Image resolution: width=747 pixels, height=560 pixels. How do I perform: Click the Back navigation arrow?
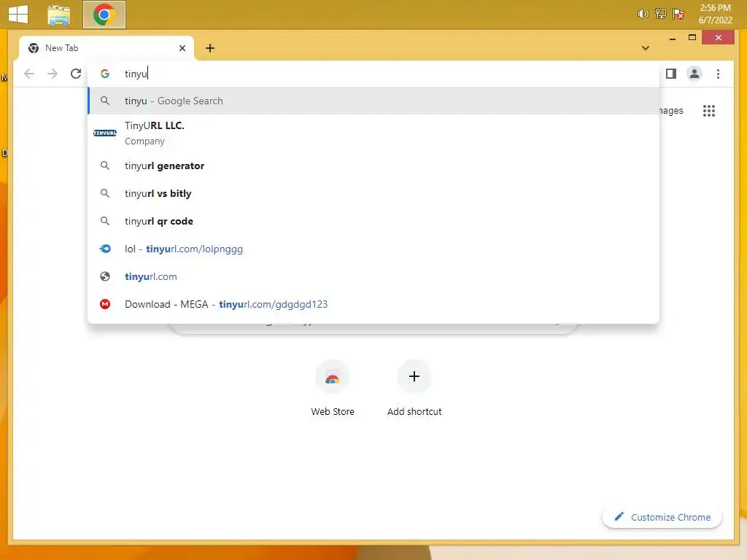tap(29, 74)
